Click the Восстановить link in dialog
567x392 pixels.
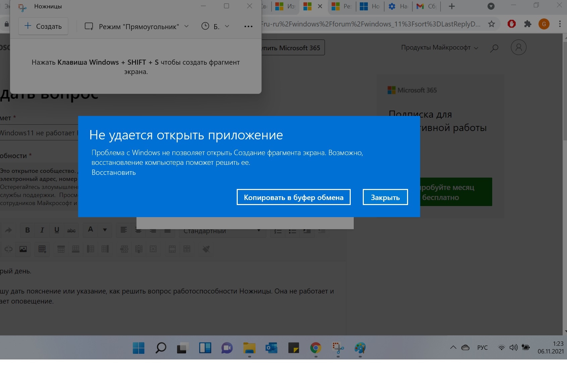coord(114,173)
